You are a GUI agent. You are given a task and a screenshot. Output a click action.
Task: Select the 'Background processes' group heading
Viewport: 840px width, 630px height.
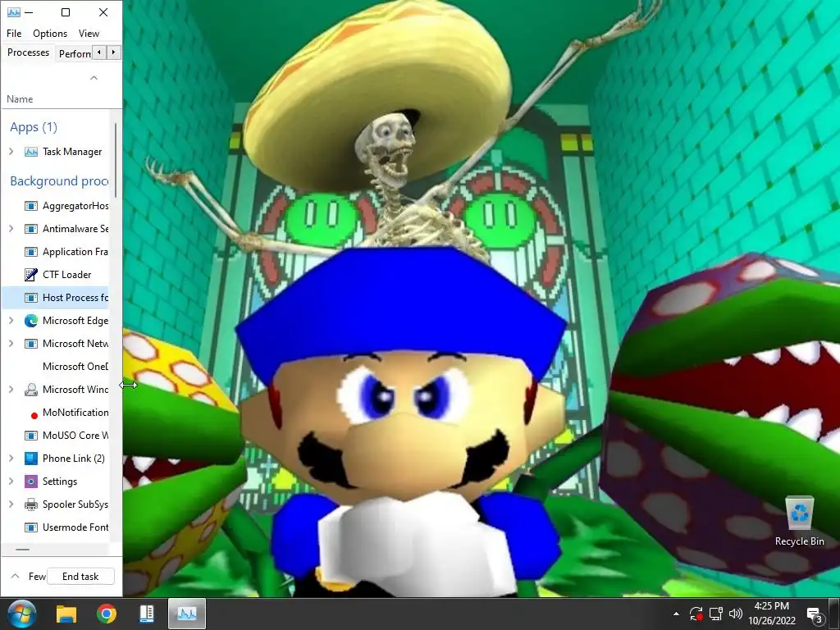(x=59, y=181)
